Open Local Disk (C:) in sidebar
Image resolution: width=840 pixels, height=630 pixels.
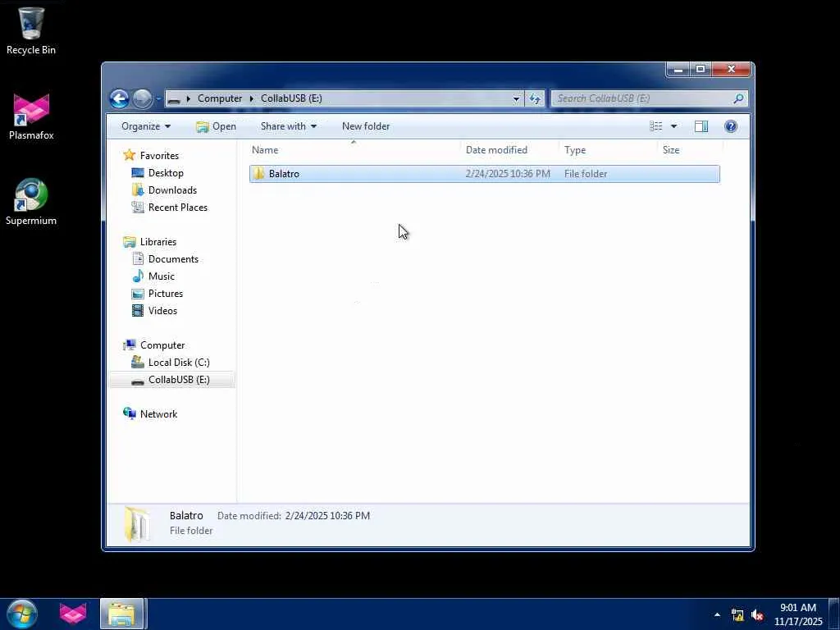(x=178, y=363)
